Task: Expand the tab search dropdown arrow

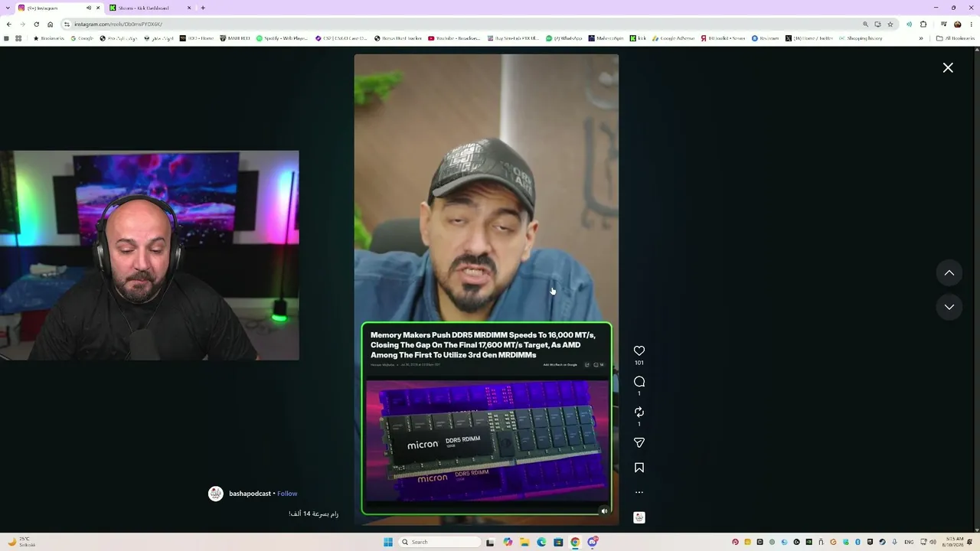Action: pos(7,8)
